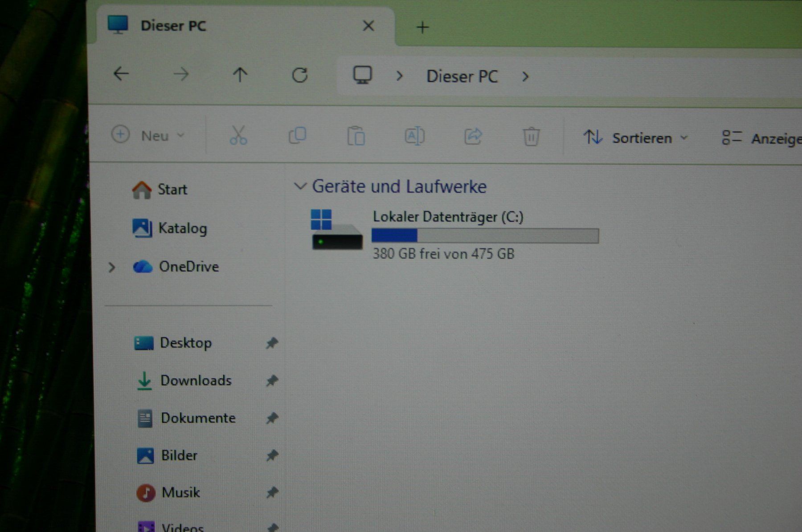Add a new tab with plus
Image resolution: width=802 pixels, height=532 pixels.
tap(422, 28)
